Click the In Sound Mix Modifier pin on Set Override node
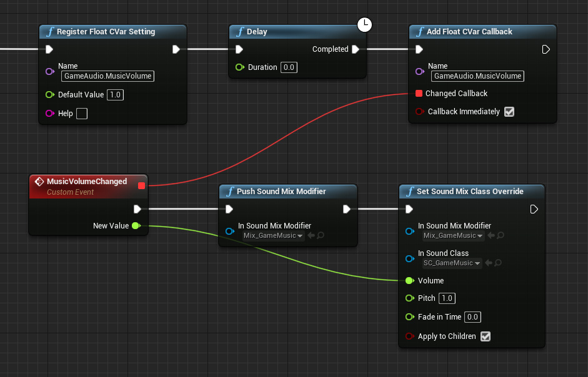The image size is (588, 377). (x=409, y=231)
